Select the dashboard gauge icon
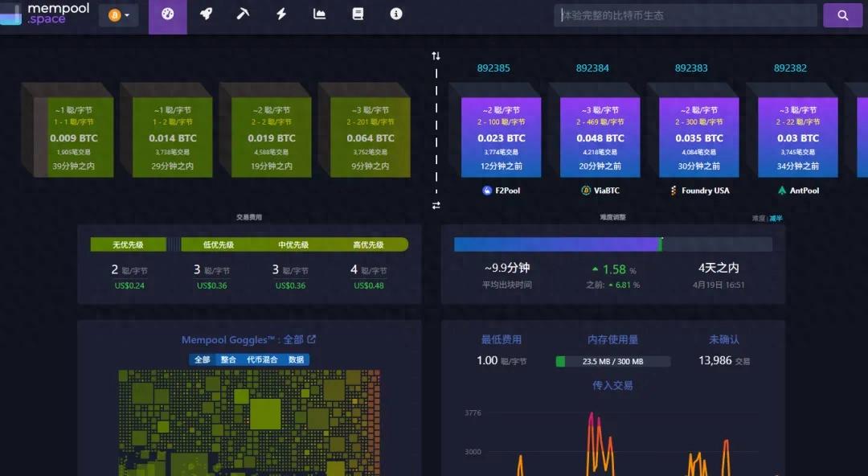The height and width of the screenshot is (476, 868). tap(167, 14)
